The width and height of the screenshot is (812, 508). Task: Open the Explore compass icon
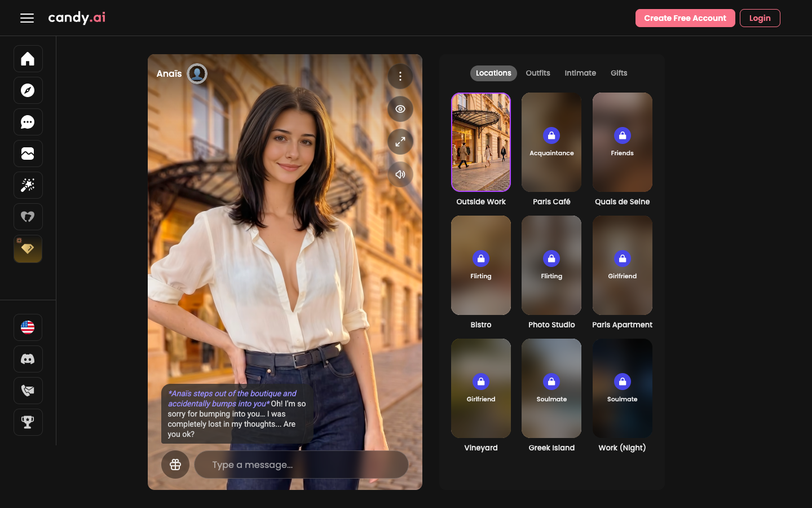28,90
